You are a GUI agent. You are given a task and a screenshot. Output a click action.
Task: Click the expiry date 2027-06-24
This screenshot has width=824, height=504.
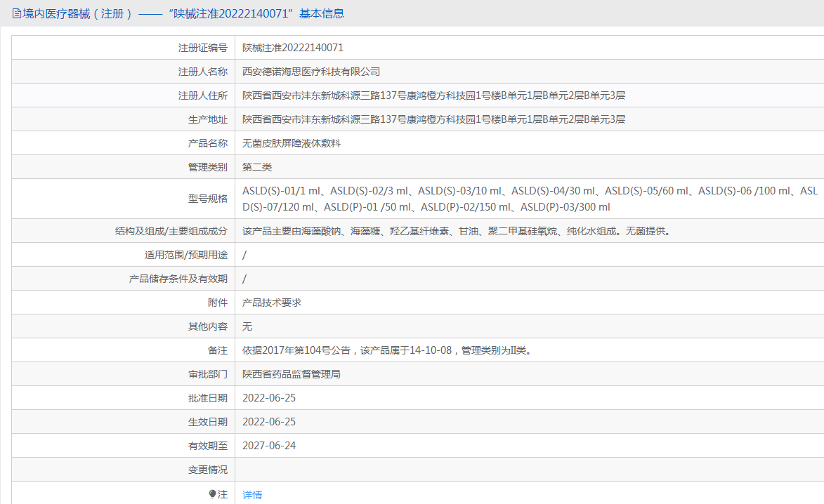point(269,446)
